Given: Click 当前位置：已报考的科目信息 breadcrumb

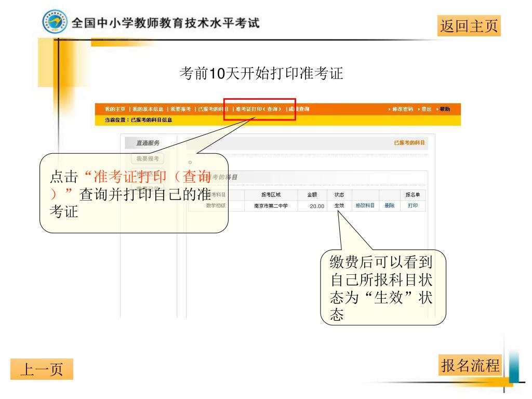Looking at the screenshot, I should point(138,120).
